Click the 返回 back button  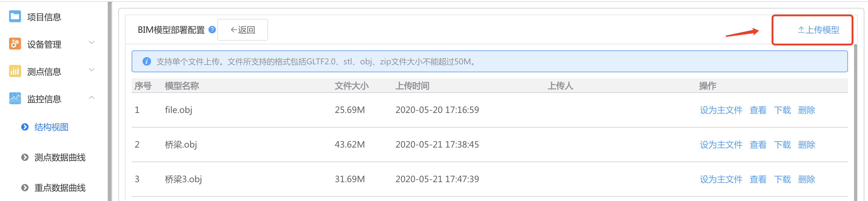click(243, 30)
